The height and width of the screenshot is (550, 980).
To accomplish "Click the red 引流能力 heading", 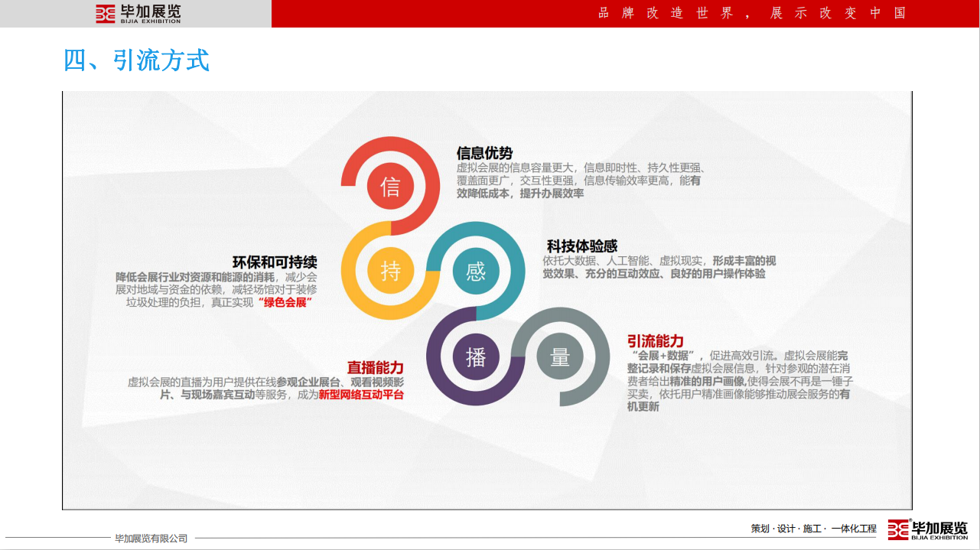I will point(655,341).
